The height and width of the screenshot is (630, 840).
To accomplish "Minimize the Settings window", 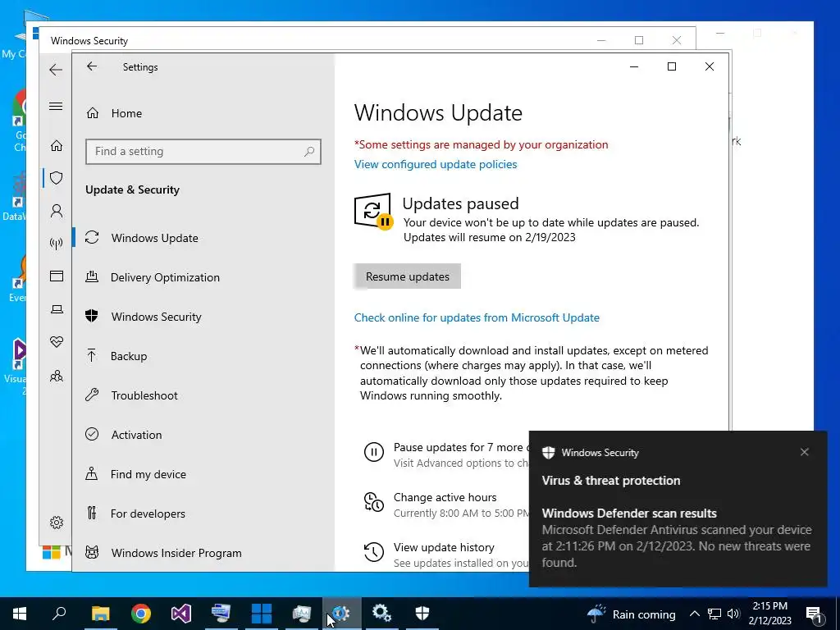I will (x=634, y=66).
